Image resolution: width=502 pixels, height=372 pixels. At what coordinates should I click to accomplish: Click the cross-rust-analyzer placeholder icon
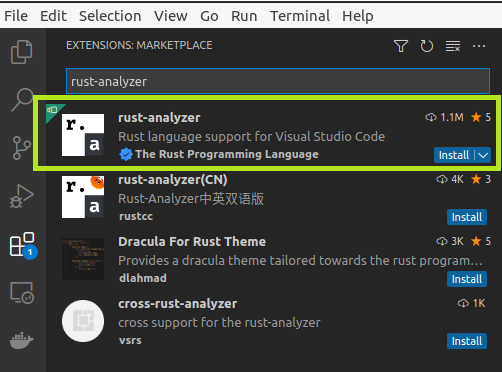tap(83, 321)
